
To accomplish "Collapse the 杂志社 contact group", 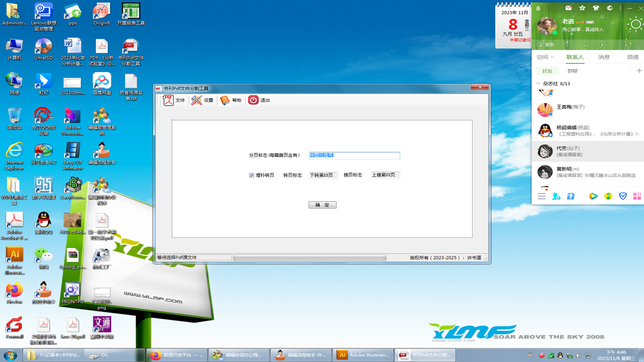I will coord(539,84).
